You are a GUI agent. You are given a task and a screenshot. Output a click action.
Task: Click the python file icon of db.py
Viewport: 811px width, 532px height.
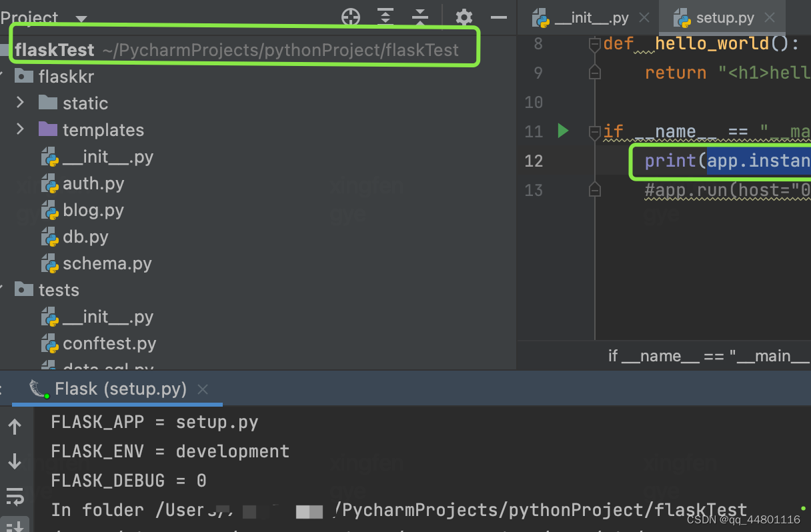(x=49, y=237)
